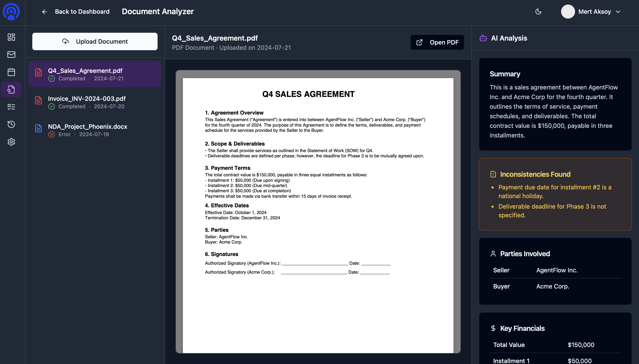Click PDF file icon for Invoice_INV-2024-003

(x=38, y=101)
